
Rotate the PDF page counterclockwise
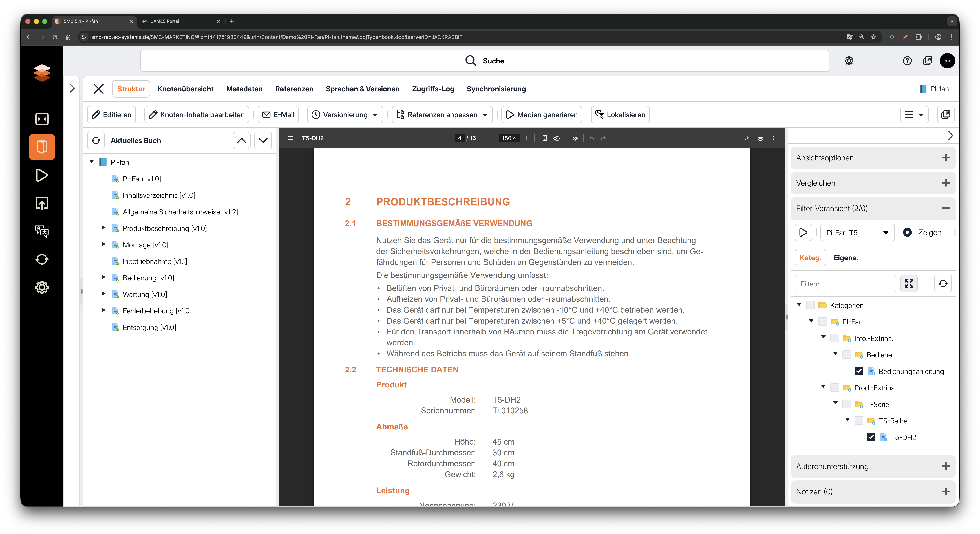(x=557, y=138)
